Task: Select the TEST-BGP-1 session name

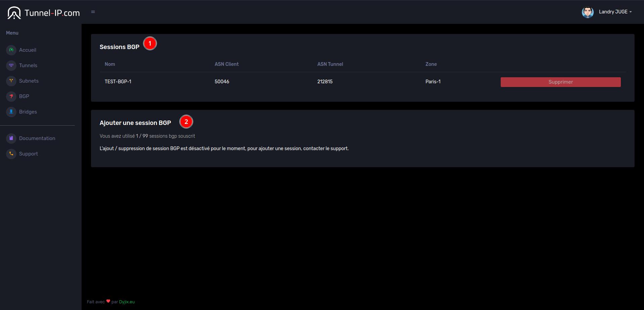Action: [x=118, y=82]
